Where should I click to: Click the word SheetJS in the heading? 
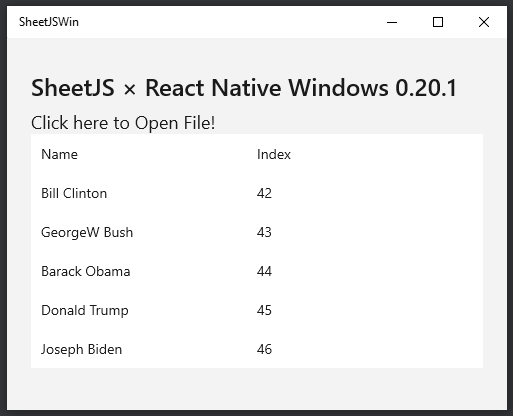pyautogui.click(x=73, y=88)
